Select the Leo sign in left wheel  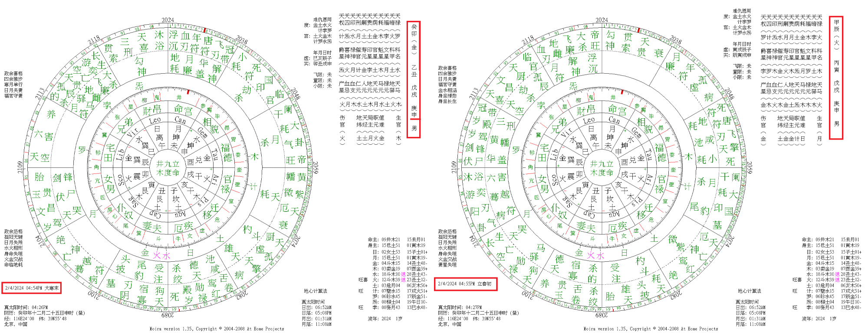tap(155, 120)
